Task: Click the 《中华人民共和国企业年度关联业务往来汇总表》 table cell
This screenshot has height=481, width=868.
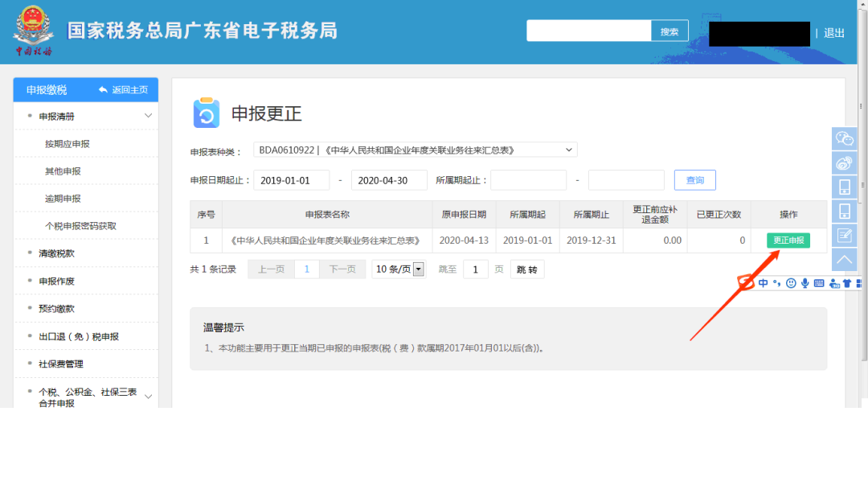Action: pyautogui.click(x=327, y=240)
